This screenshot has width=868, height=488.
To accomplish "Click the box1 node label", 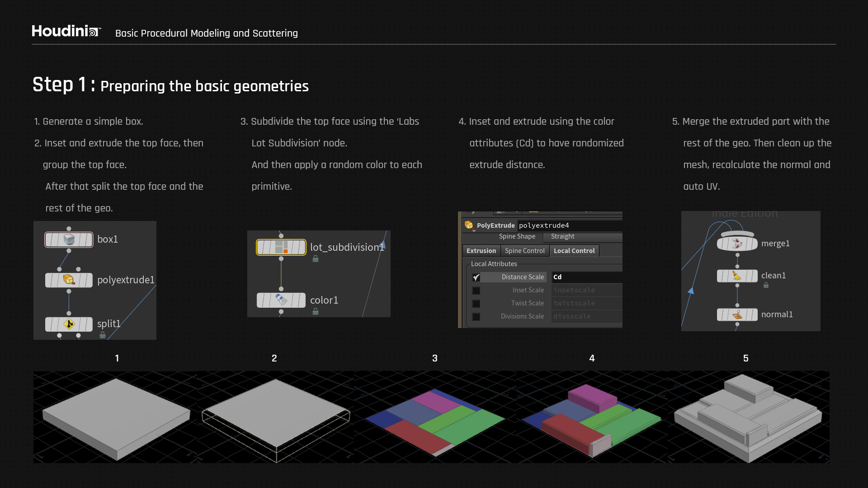I will pos(108,239).
